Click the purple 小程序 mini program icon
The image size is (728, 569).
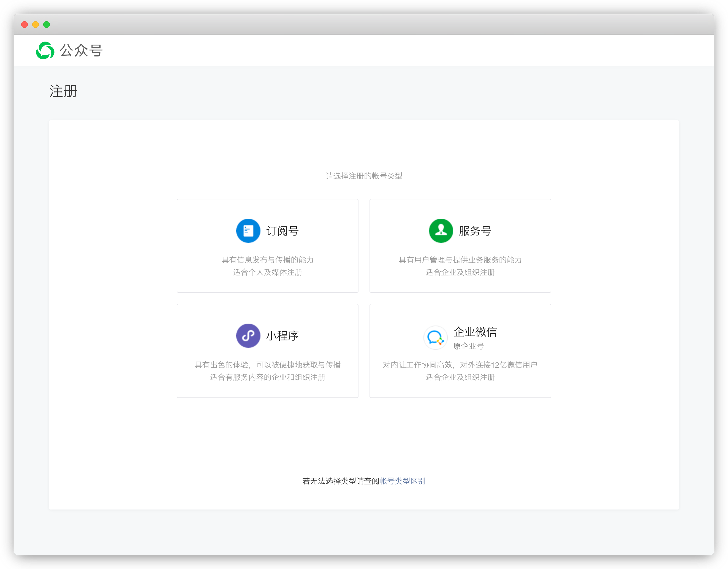click(x=248, y=336)
